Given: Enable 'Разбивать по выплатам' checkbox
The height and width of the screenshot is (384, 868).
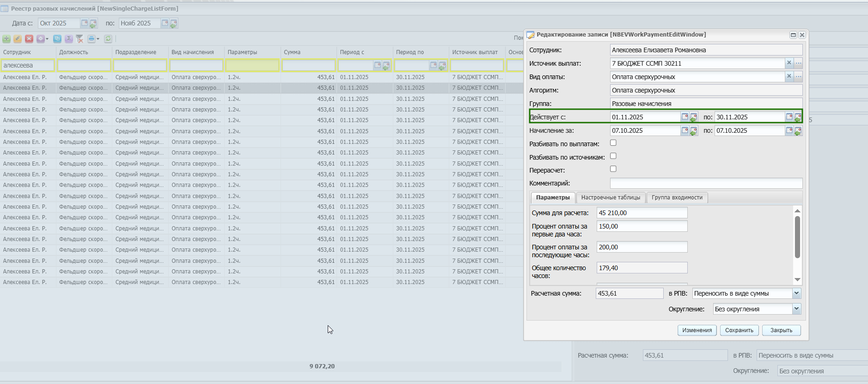Looking at the screenshot, I should point(613,143).
